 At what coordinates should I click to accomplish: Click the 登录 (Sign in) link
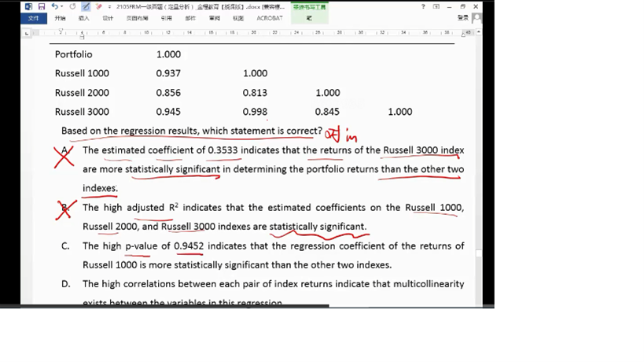[463, 17]
